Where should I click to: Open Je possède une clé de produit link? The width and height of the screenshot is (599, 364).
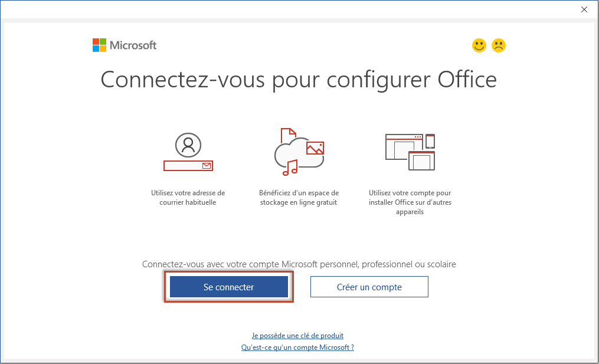coord(297,335)
